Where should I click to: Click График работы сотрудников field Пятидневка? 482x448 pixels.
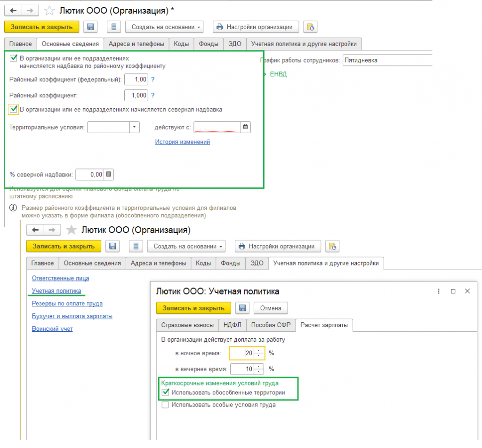387,60
